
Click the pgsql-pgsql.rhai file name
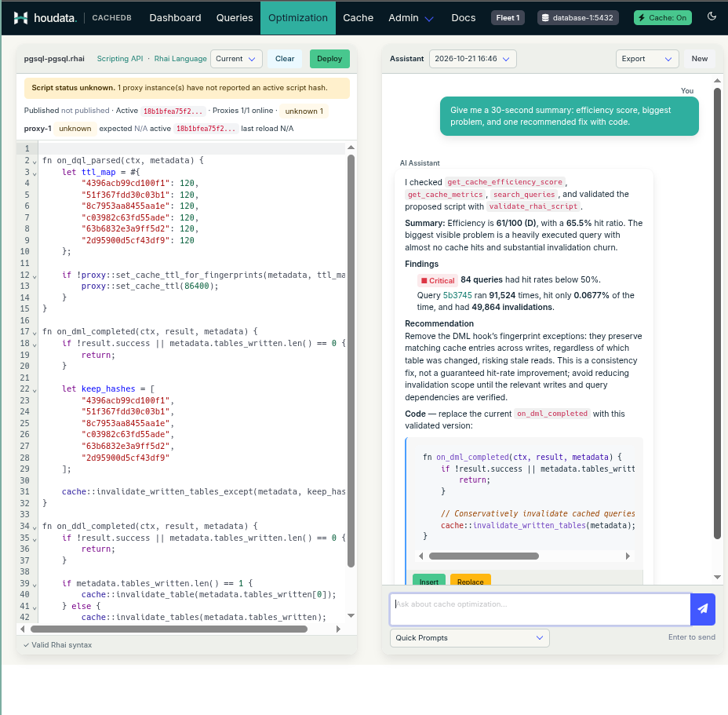pyautogui.click(x=54, y=59)
